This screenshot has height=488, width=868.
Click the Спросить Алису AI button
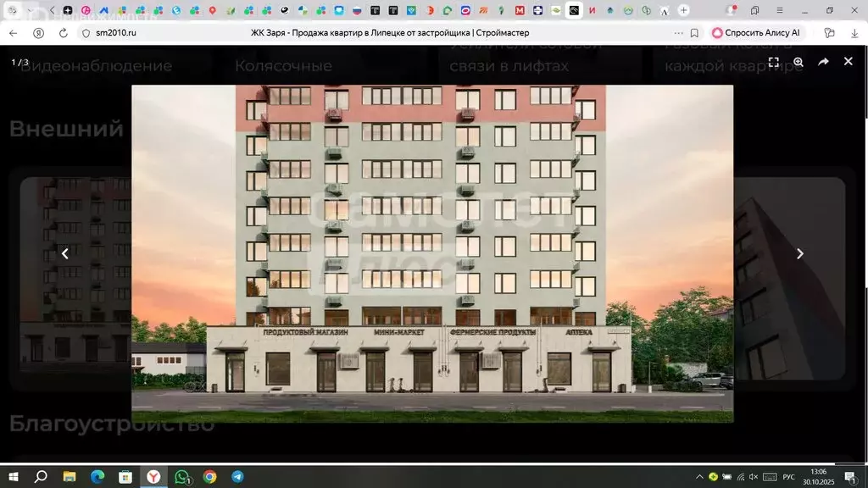pyautogui.click(x=756, y=32)
